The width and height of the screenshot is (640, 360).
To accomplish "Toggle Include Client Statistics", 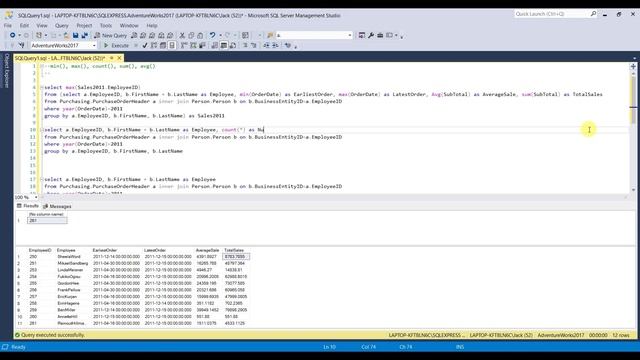I will tap(202, 46).
